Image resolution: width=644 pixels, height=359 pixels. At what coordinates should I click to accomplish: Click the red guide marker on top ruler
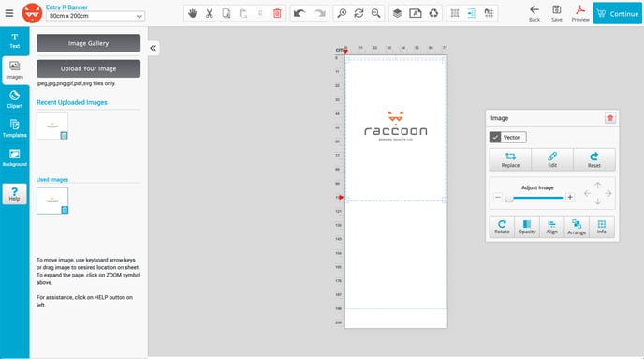click(345, 52)
